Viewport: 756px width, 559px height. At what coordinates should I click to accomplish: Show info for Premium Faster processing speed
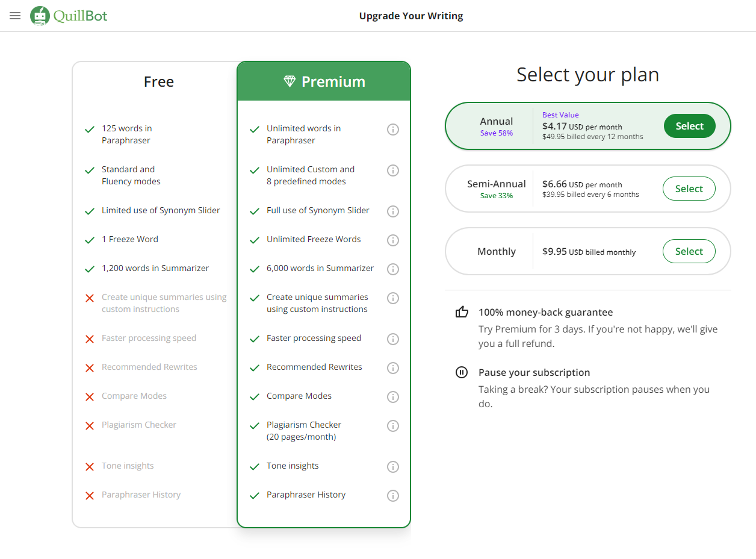coord(393,339)
